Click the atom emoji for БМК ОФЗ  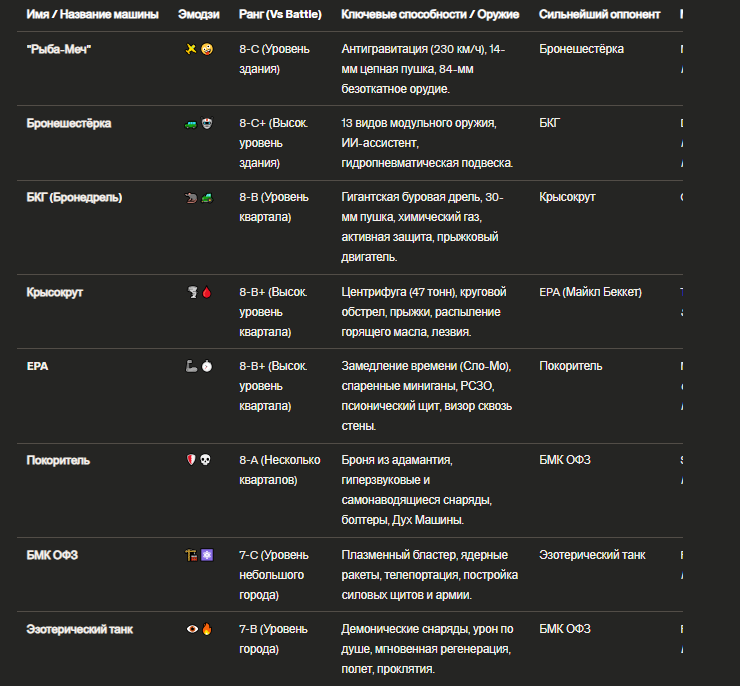tap(207, 555)
